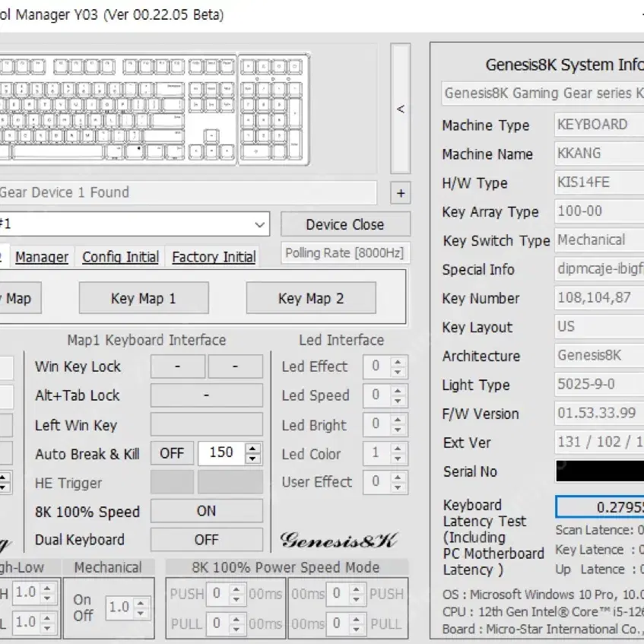Click the "Led Interface" heading
Viewport: 644px width, 644px height.
(x=341, y=340)
